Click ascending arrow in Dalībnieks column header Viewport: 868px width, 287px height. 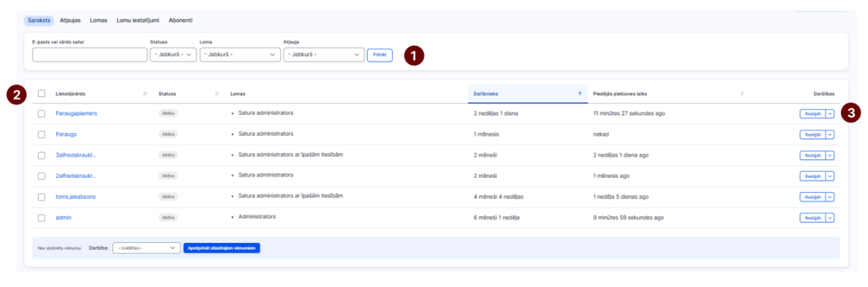pyautogui.click(x=579, y=94)
